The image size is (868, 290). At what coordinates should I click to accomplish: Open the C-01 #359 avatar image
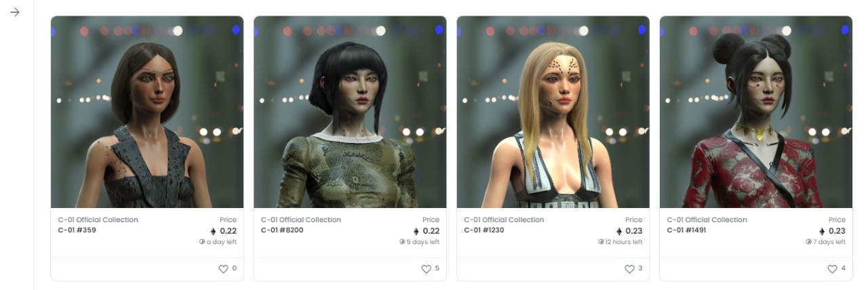147,112
